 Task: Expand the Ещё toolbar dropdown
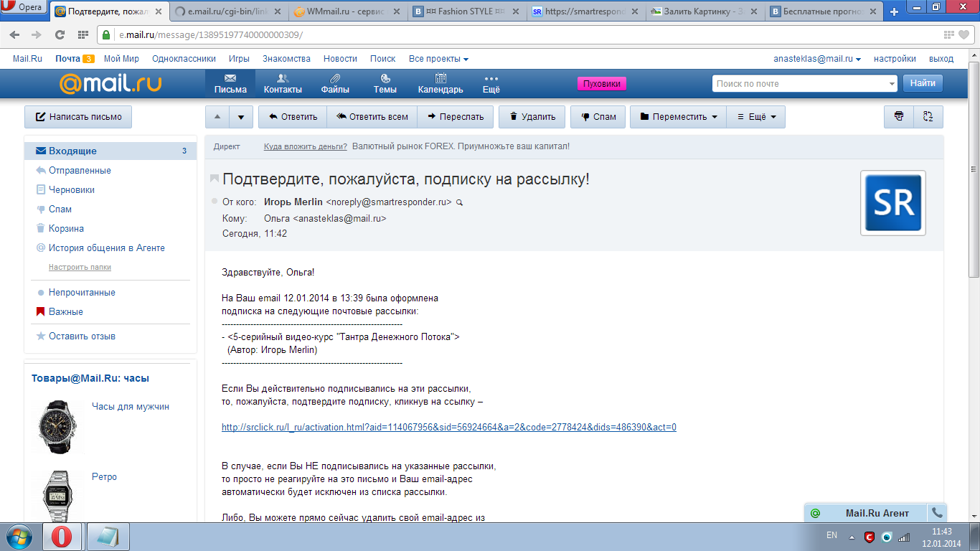coord(756,117)
